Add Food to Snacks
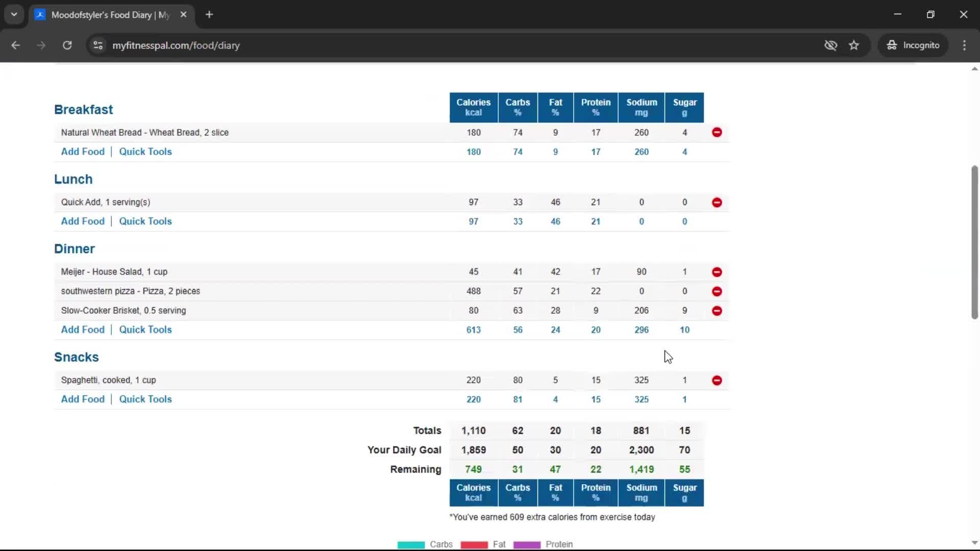This screenshot has height=551, width=980. click(x=83, y=399)
